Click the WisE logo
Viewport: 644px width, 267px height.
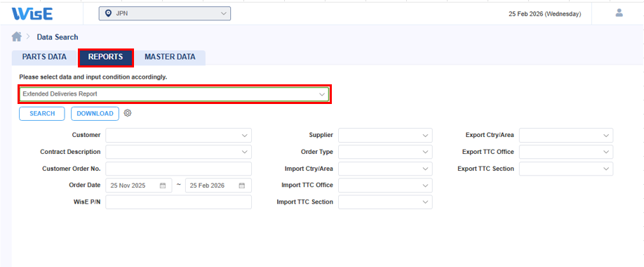click(32, 13)
